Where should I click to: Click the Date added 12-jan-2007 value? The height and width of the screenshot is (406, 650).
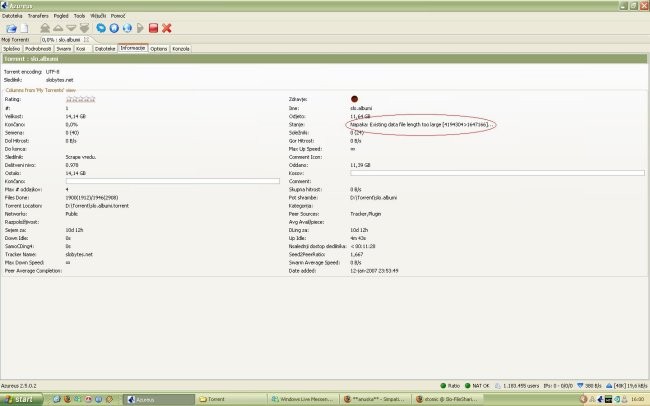[x=374, y=271]
